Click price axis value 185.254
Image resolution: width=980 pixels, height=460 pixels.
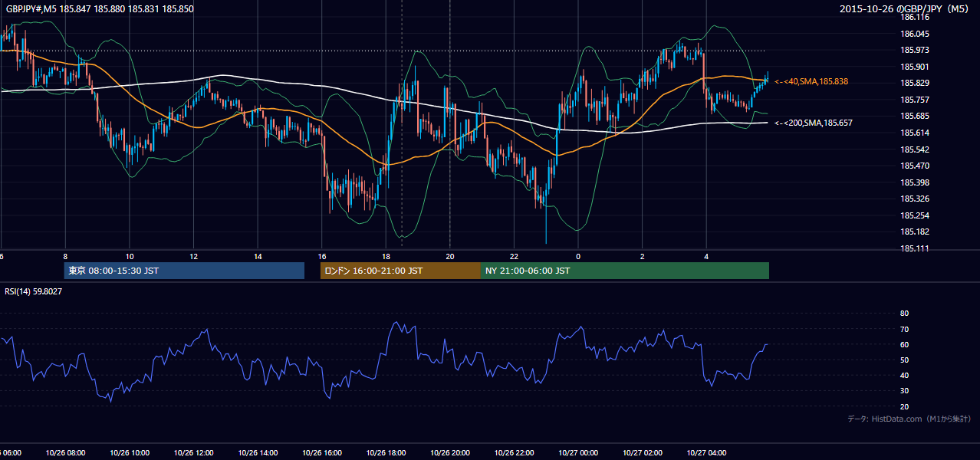915,215
